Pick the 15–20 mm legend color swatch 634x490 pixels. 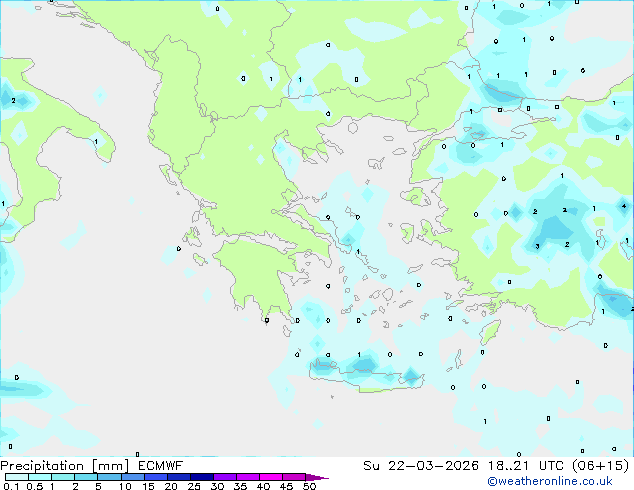coord(156,477)
